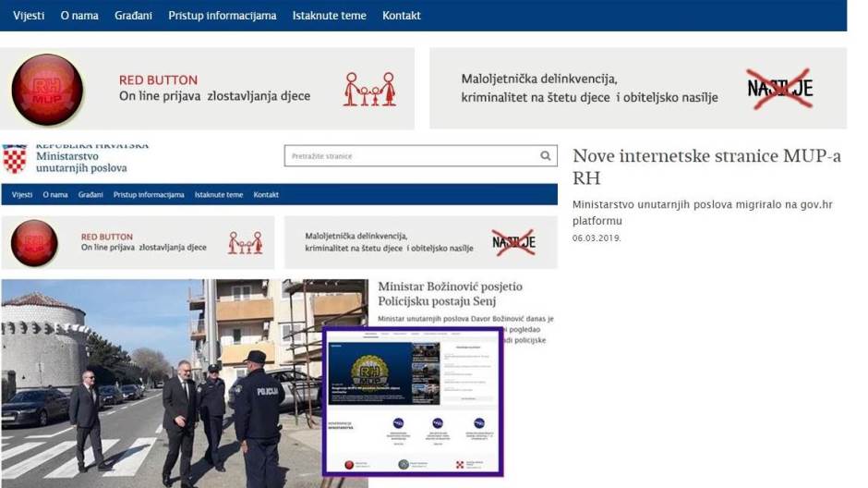Click the large crossed-out NASILJE icon

pyautogui.click(x=779, y=89)
